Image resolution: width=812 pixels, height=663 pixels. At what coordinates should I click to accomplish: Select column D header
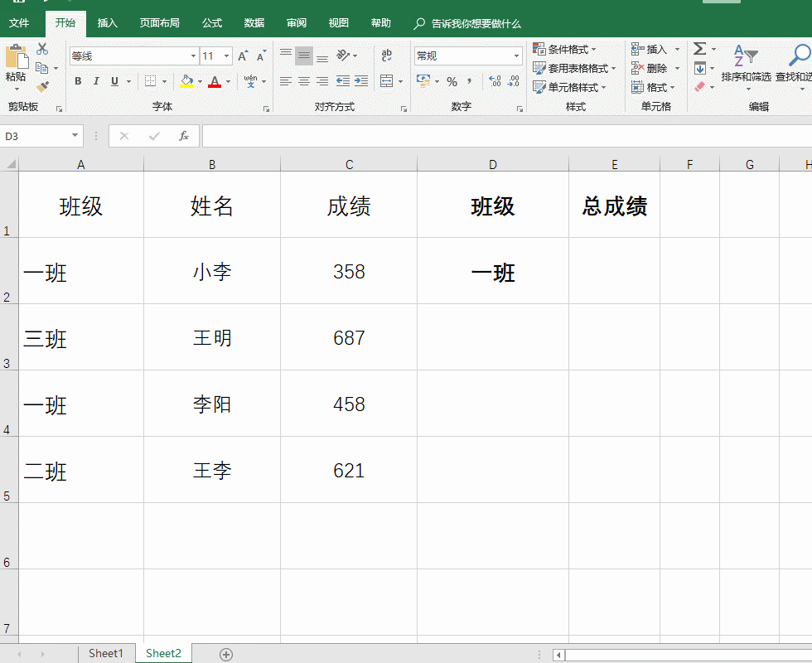[x=492, y=164]
